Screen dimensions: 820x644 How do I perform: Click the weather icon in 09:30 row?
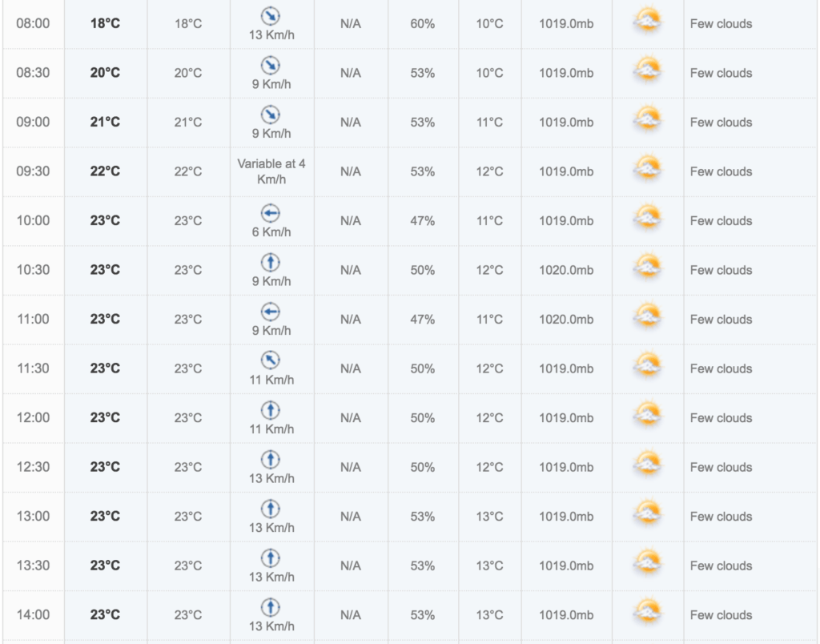pos(647,168)
